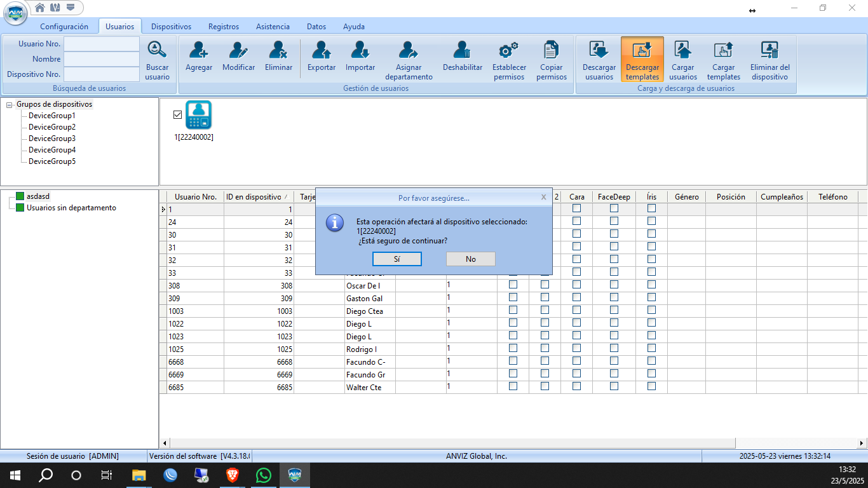This screenshot has height=488, width=868.
Task: Open the Ayuda tab
Action: click(x=354, y=27)
